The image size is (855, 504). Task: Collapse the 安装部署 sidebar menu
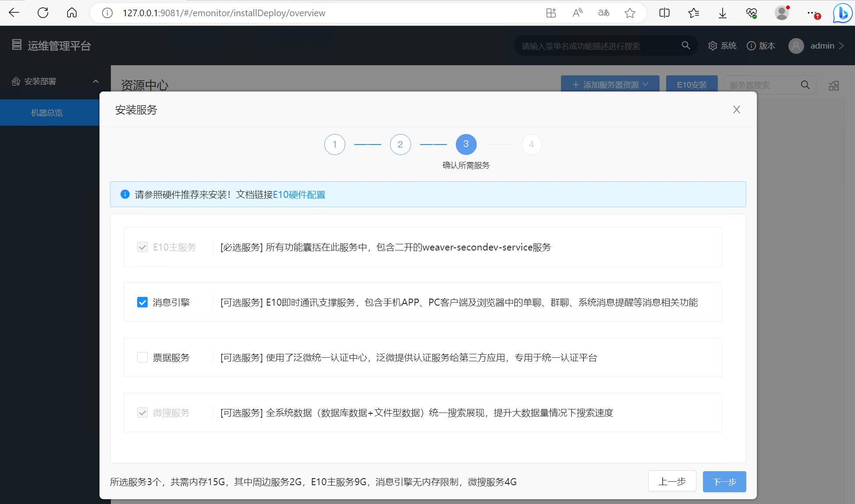96,81
